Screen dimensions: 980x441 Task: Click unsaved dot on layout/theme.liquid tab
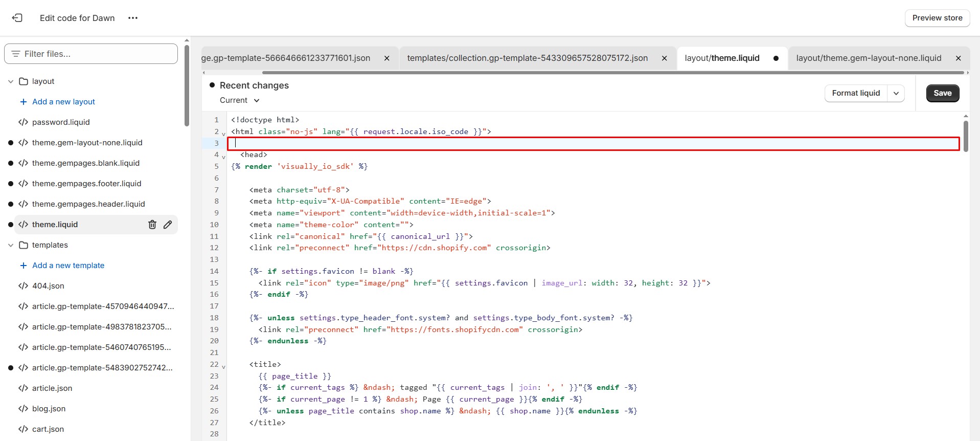[x=776, y=58]
